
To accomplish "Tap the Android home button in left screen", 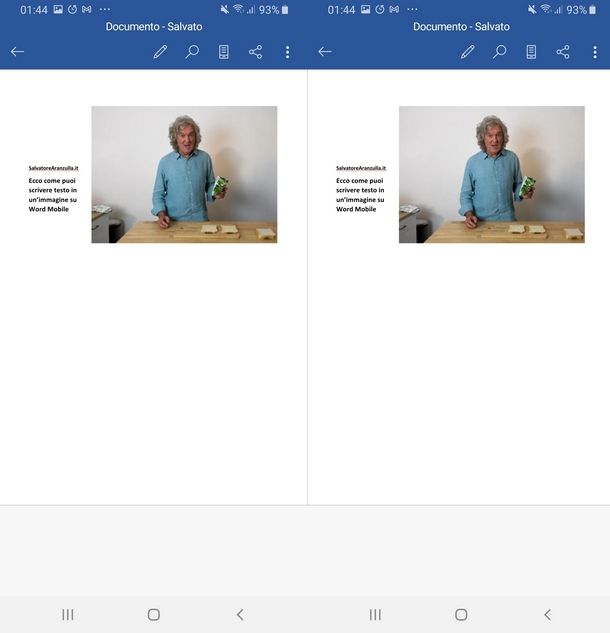I will [x=154, y=614].
